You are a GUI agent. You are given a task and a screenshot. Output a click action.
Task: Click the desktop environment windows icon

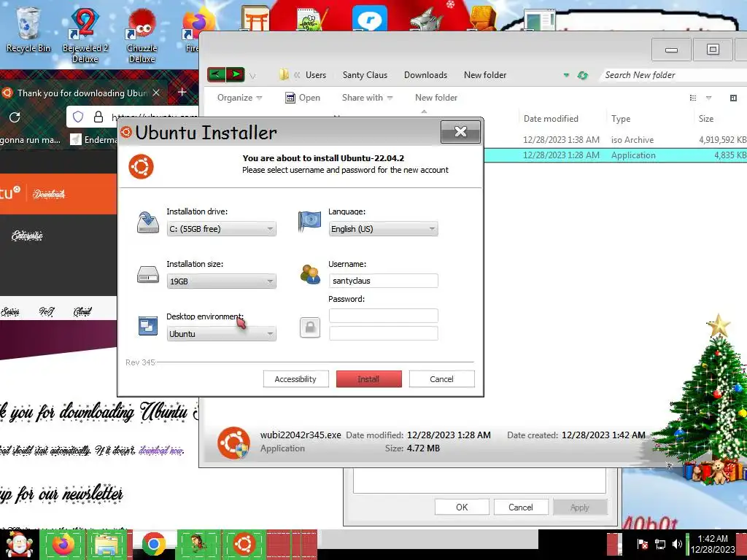[x=147, y=326]
